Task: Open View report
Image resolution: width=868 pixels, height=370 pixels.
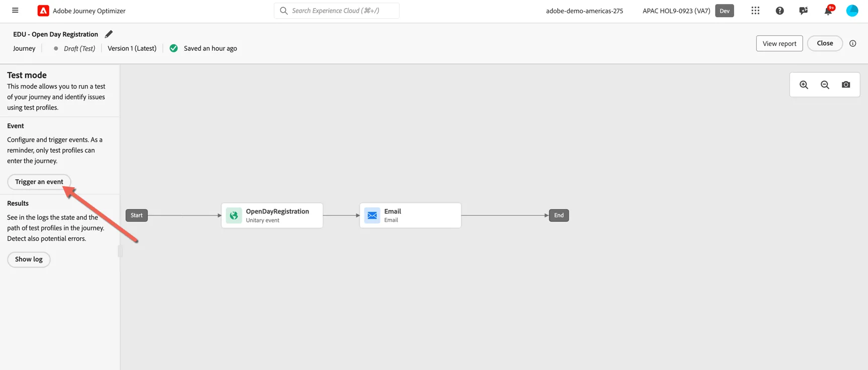Action: click(x=779, y=43)
